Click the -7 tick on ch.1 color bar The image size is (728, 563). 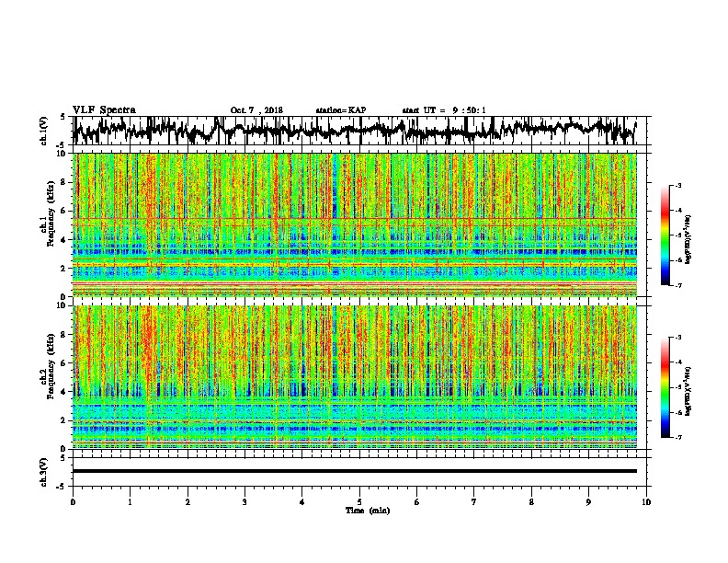pyautogui.click(x=678, y=285)
